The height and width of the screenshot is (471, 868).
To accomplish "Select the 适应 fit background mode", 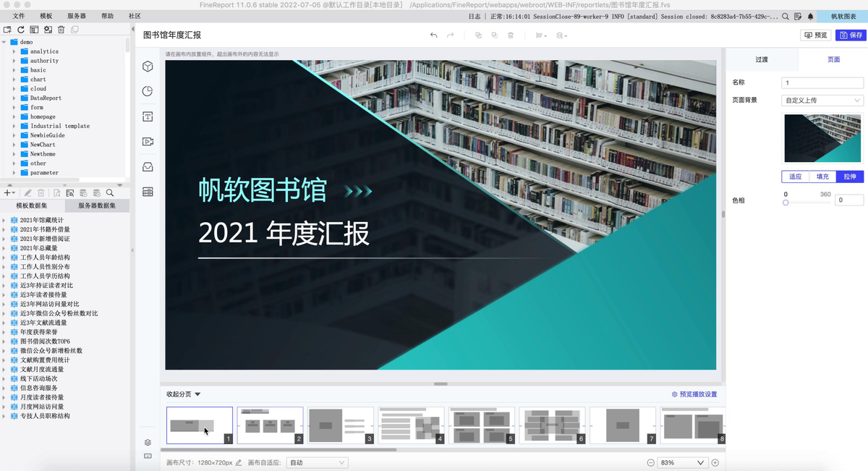I will point(796,177).
